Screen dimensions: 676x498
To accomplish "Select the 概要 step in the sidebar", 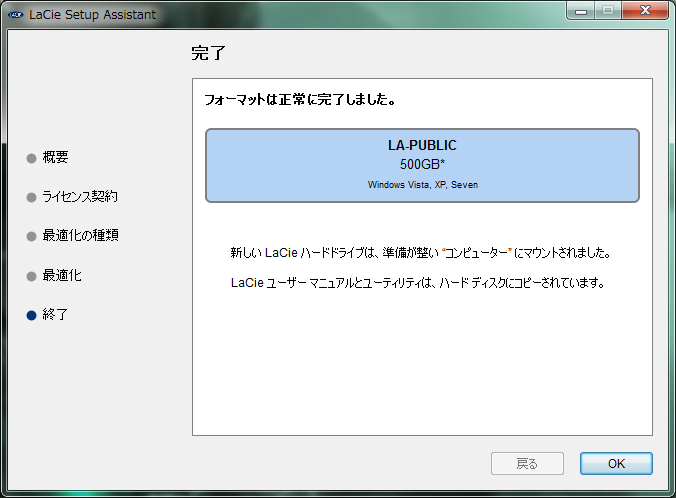I will [55, 157].
